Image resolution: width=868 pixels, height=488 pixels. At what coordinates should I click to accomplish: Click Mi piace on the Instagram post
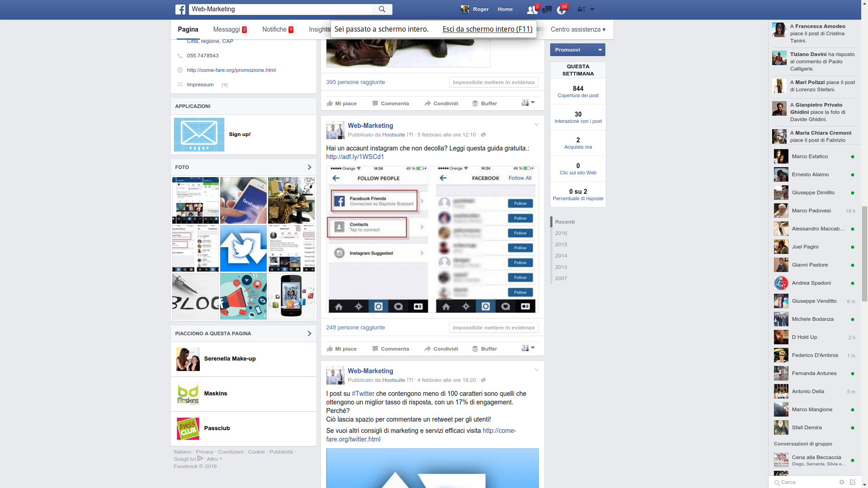click(342, 349)
